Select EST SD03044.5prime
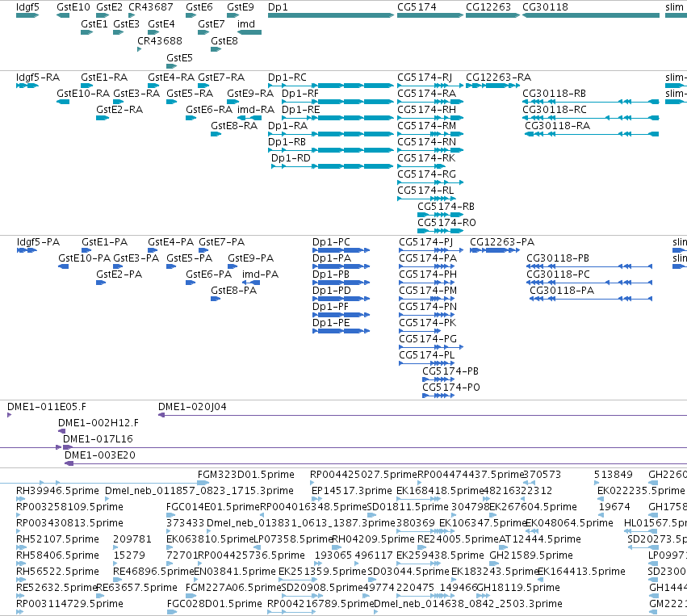This screenshot has height=616, width=687. [408, 572]
